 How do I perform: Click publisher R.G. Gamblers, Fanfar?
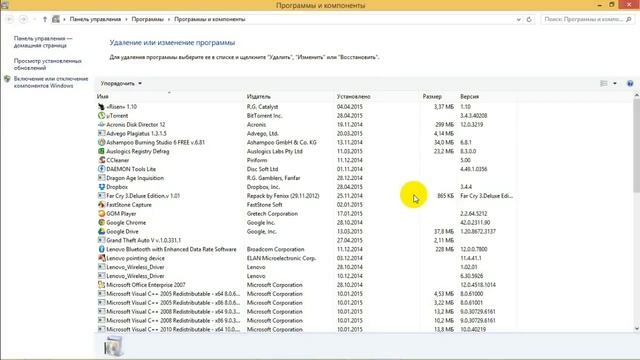[x=273, y=178]
